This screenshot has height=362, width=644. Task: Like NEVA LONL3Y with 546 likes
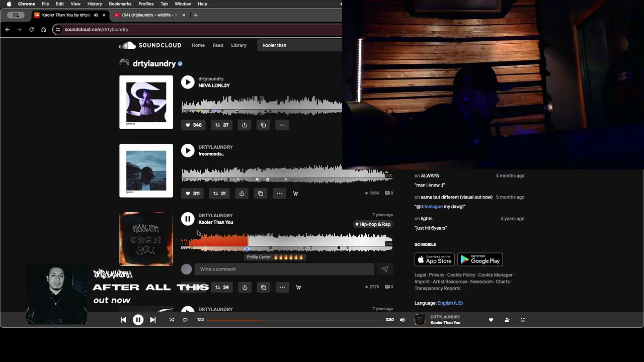coord(193,125)
